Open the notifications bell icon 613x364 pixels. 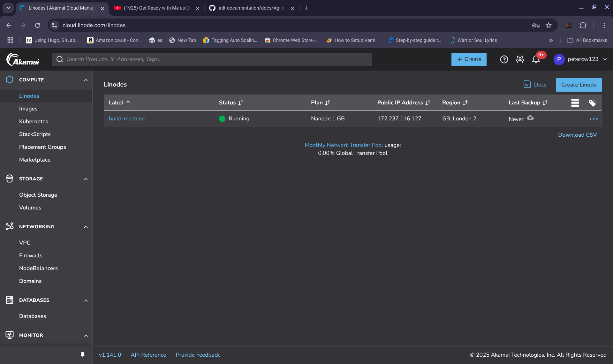[x=536, y=59]
